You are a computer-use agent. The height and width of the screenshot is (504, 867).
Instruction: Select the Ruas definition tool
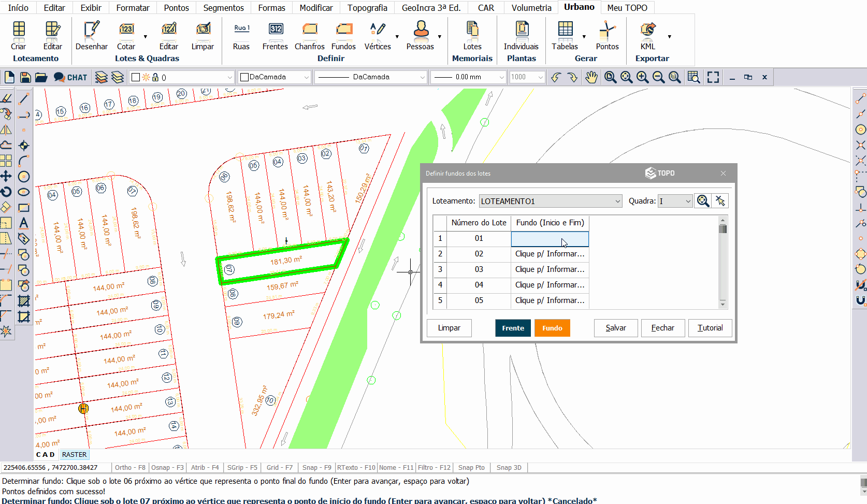(x=241, y=36)
